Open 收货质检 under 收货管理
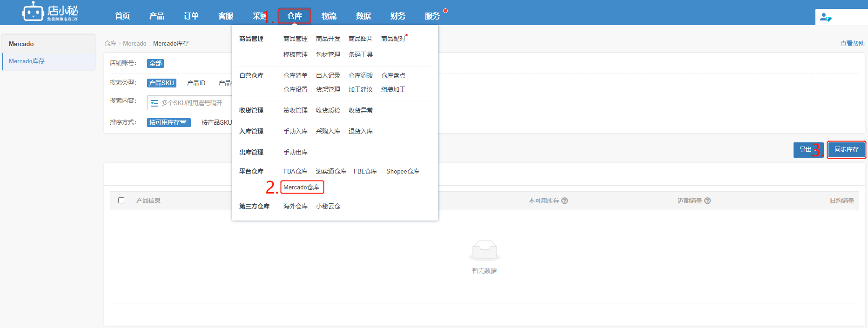The width and height of the screenshot is (868, 328). pos(328,110)
